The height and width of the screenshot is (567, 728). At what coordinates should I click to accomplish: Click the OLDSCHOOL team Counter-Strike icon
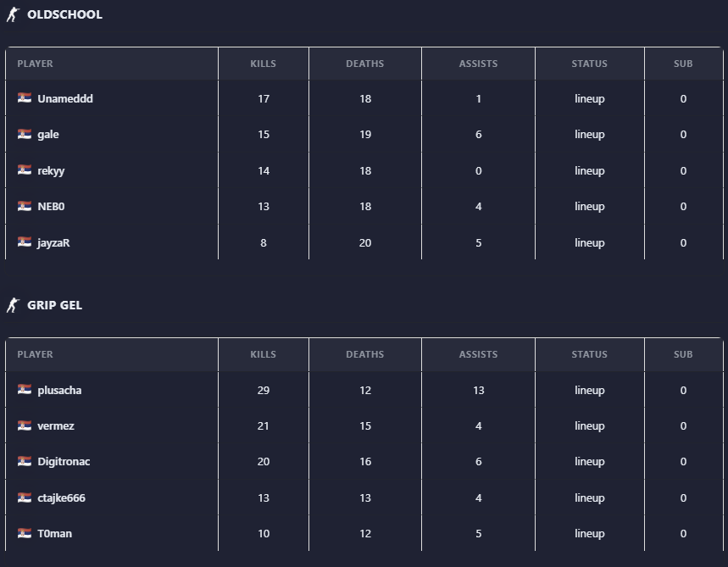[x=13, y=14]
